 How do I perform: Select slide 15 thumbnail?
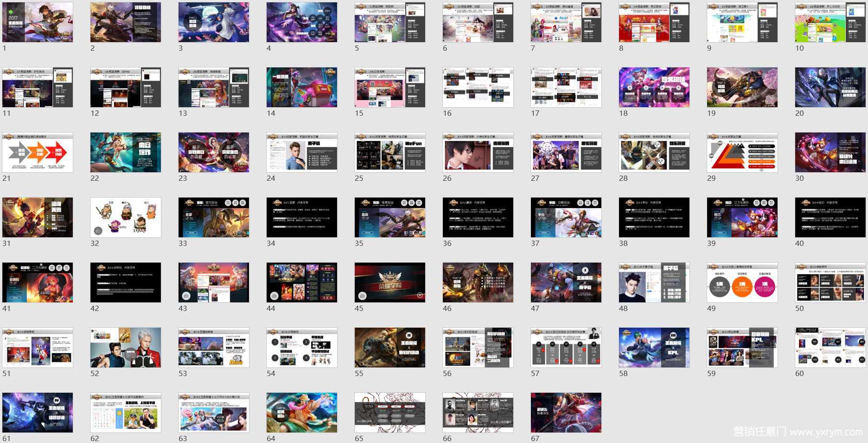(390, 87)
